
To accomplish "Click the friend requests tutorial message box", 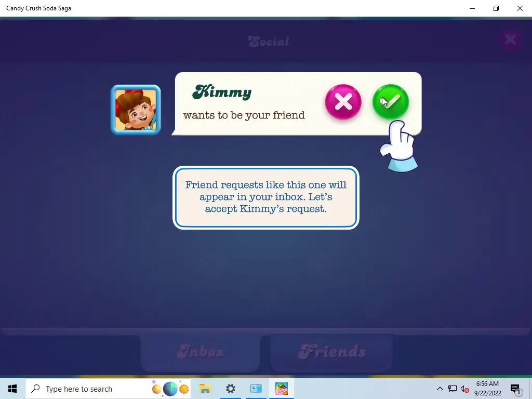I will 265,197.
